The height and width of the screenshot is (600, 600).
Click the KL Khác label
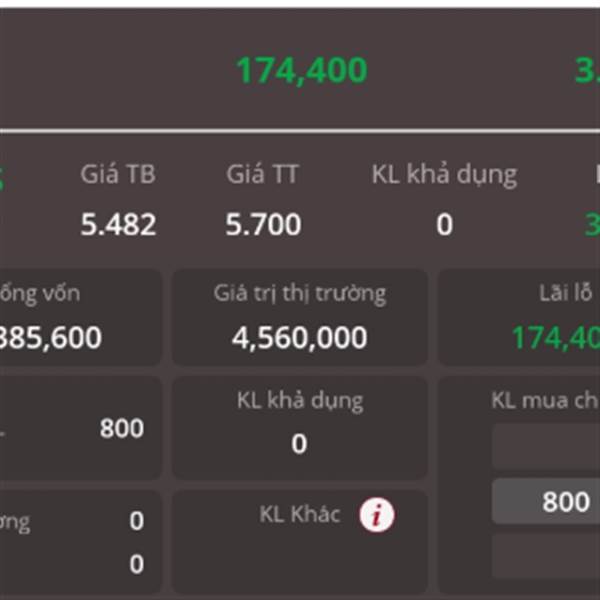click(300, 514)
